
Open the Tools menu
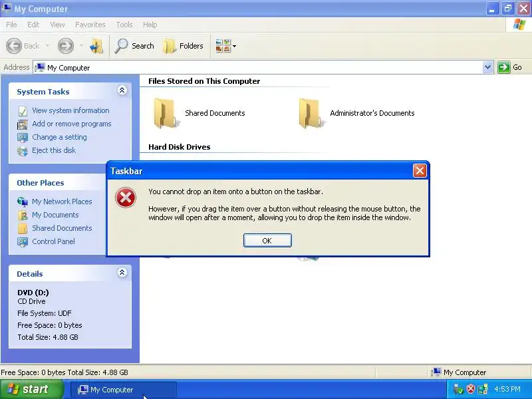[x=124, y=25]
